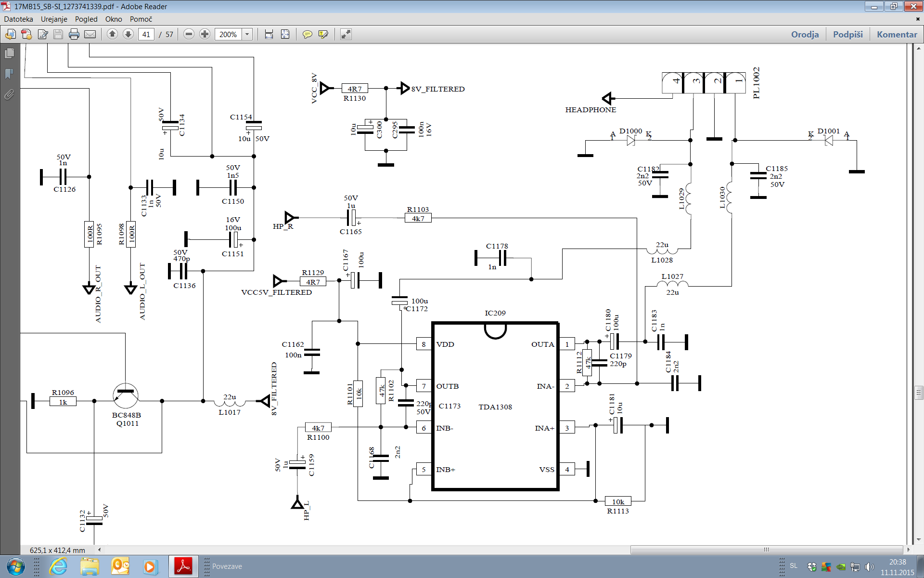Click the page number input field
This screenshot has height=578, width=924.
(x=146, y=34)
